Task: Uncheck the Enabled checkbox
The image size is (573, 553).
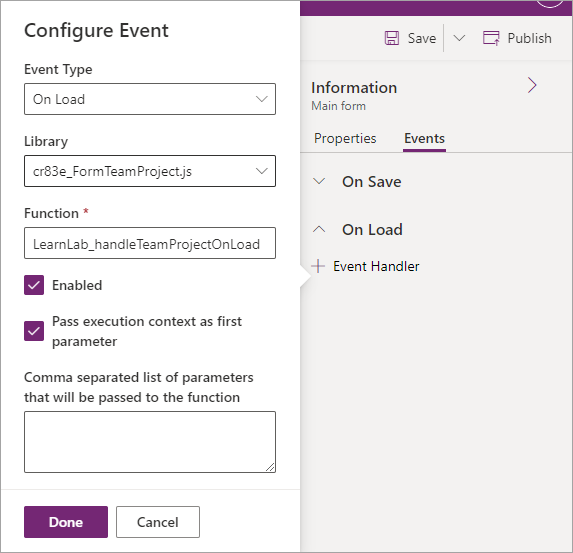Action: tap(34, 285)
